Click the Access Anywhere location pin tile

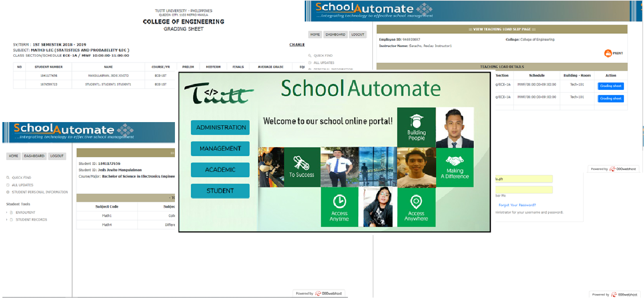(x=416, y=207)
